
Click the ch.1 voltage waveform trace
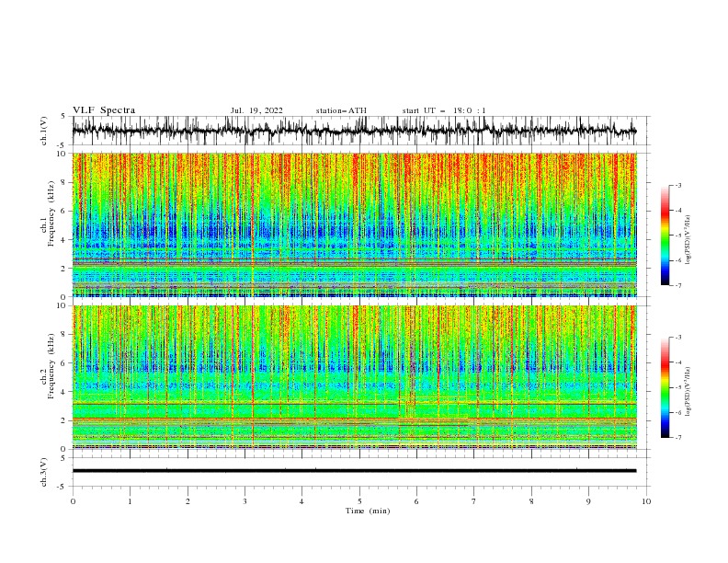(x=354, y=131)
